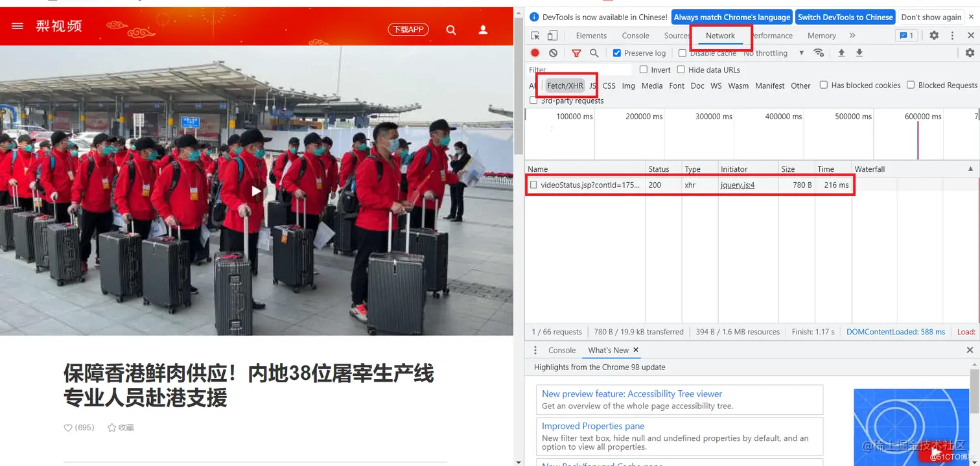The height and width of the screenshot is (466, 980).
Task: Filter requests by Font type
Action: pyautogui.click(x=677, y=86)
